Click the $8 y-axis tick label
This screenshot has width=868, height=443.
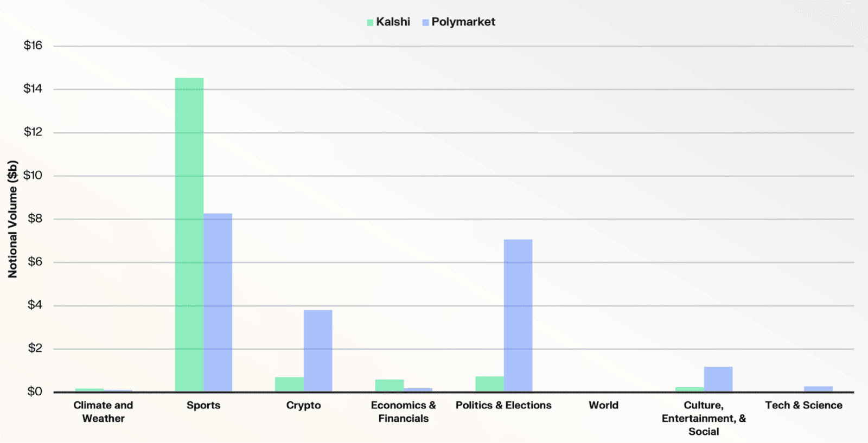coord(35,219)
